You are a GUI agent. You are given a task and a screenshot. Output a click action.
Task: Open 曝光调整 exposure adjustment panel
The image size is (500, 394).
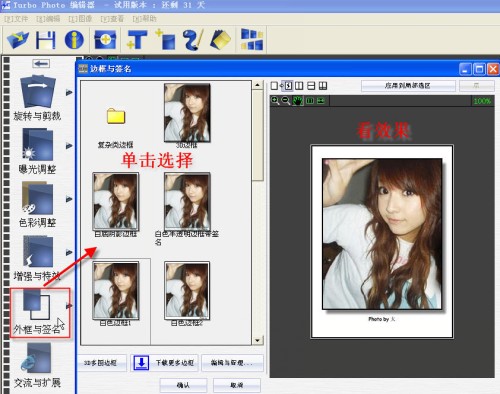pyautogui.click(x=37, y=151)
